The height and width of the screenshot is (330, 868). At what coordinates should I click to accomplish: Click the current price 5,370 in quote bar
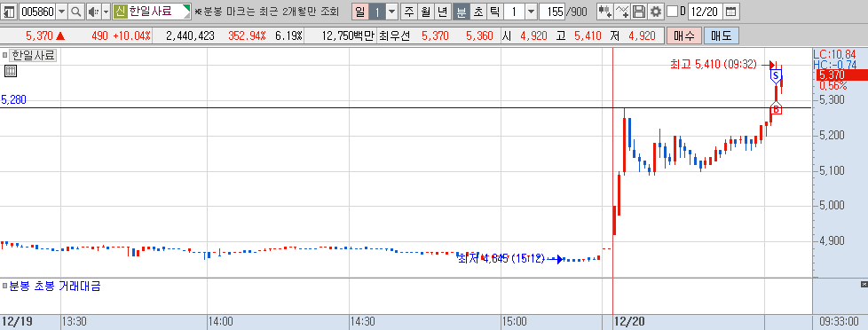point(39,36)
